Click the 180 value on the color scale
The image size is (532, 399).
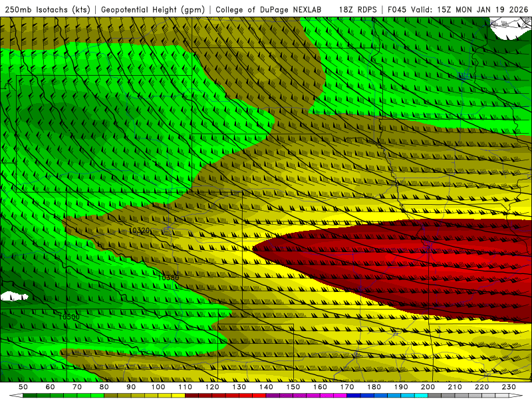pyautogui.click(x=374, y=387)
